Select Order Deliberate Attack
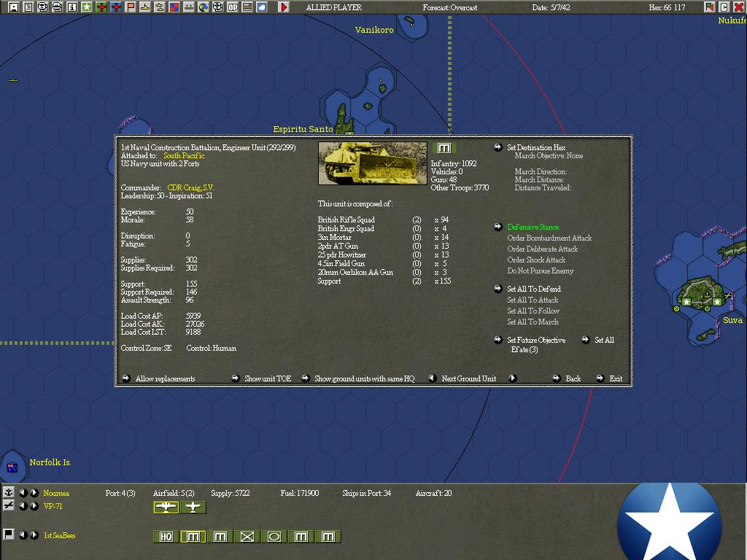Image resolution: width=747 pixels, height=560 pixels. (542, 249)
